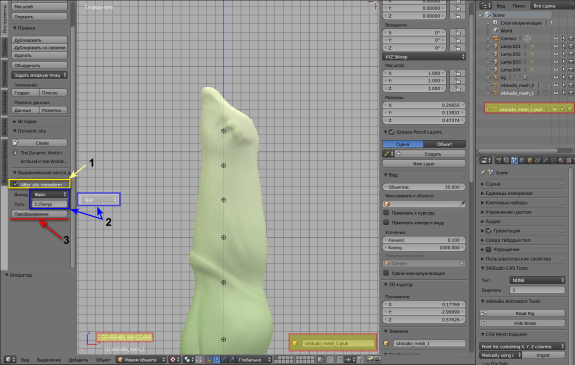Click the Дублировать button
575x365 pixels.
click(x=39, y=40)
